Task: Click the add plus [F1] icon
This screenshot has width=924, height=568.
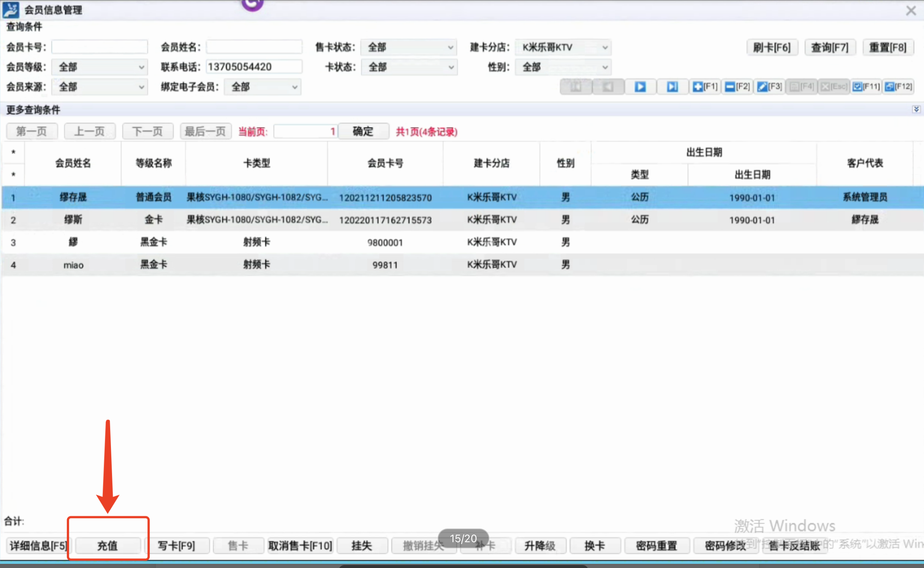Action: (x=705, y=87)
